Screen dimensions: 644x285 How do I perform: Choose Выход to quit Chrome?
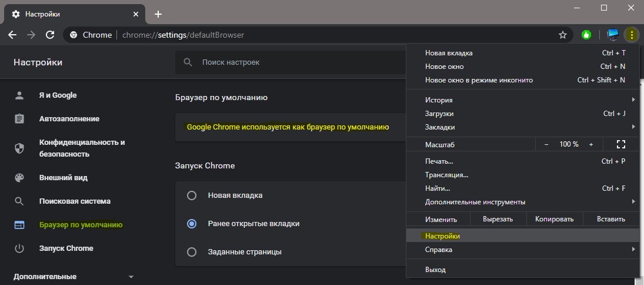(522, 270)
